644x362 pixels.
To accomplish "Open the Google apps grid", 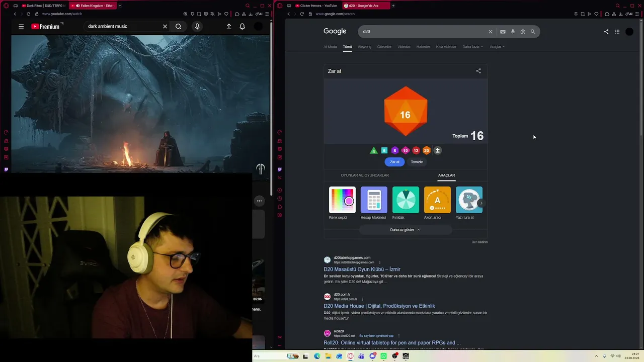I will click(617, 32).
